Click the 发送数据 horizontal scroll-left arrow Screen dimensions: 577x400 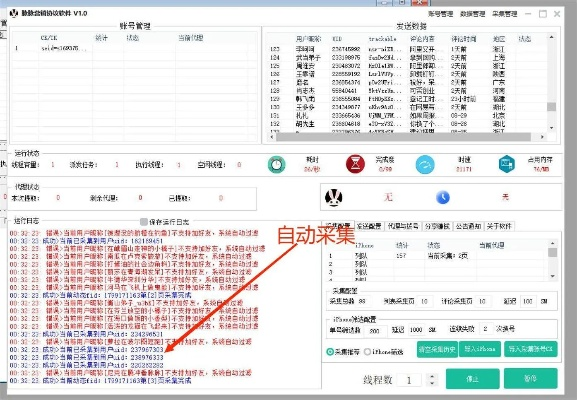(x=272, y=137)
